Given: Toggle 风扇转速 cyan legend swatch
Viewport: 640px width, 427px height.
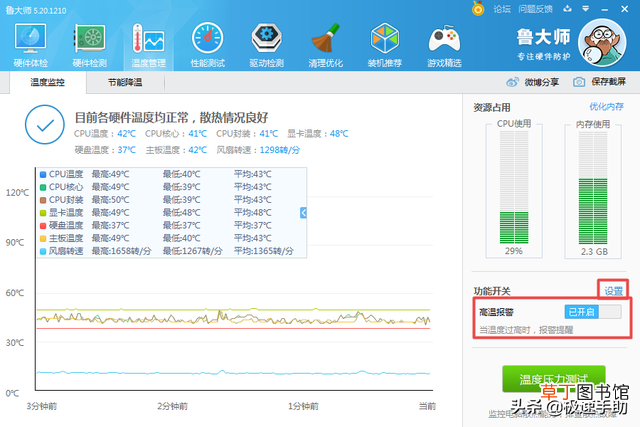Looking at the screenshot, I should [x=43, y=251].
